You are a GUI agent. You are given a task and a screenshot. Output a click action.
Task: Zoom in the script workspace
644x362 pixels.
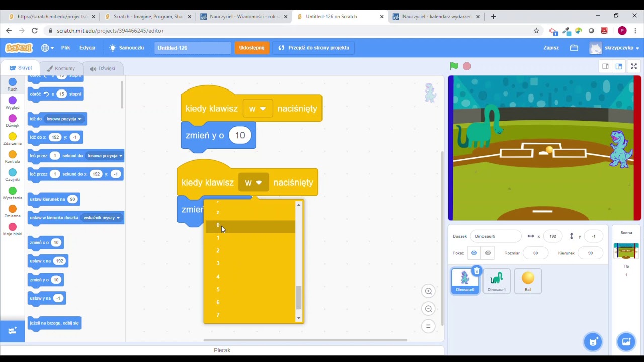tap(428, 291)
